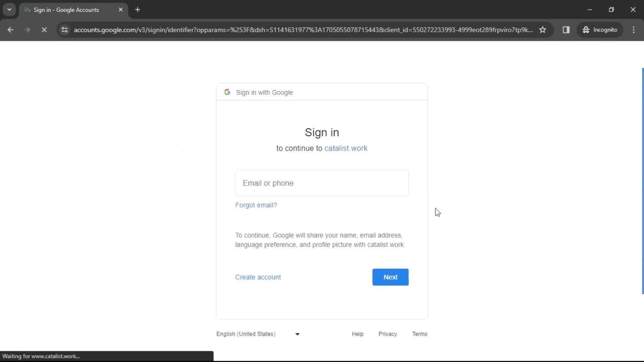Click the Incognito mode icon
This screenshot has height=362, width=644.
pyautogui.click(x=585, y=29)
